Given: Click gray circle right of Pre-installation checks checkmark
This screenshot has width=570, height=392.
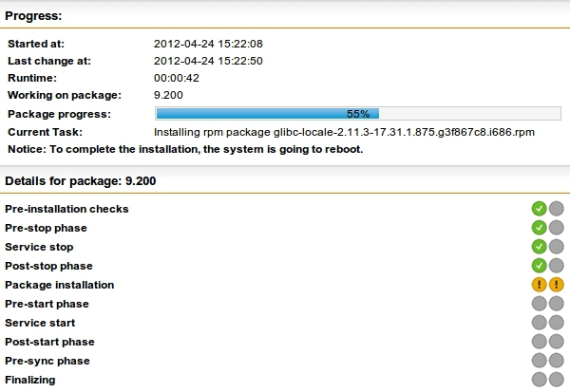Looking at the screenshot, I should click(x=556, y=209).
